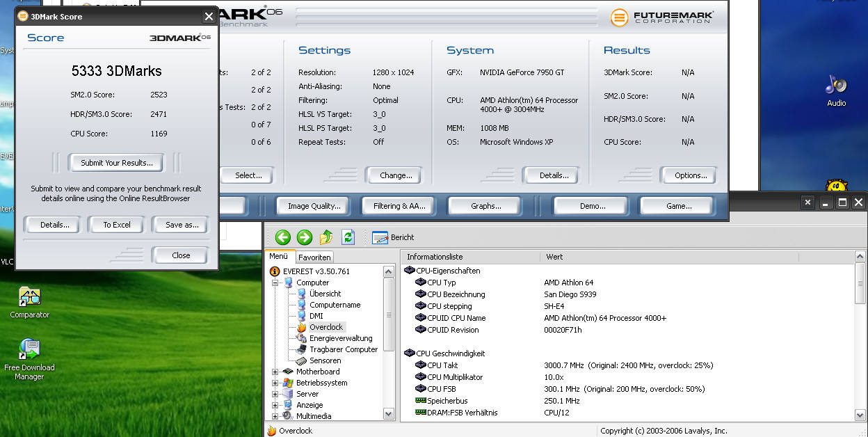
Task: Open the Image Quality tool in 3DMark
Action: 314,206
